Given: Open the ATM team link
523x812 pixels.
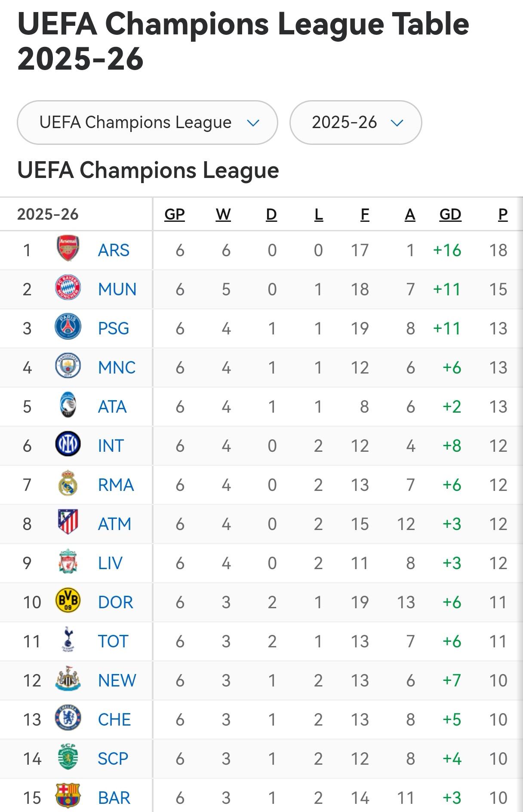Looking at the screenshot, I should click(x=114, y=524).
